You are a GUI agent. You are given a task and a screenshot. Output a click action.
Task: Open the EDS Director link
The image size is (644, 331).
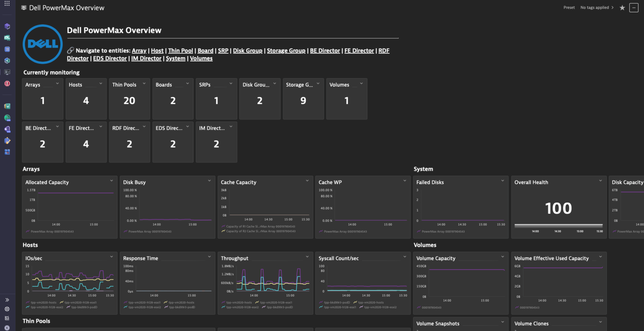pos(110,58)
